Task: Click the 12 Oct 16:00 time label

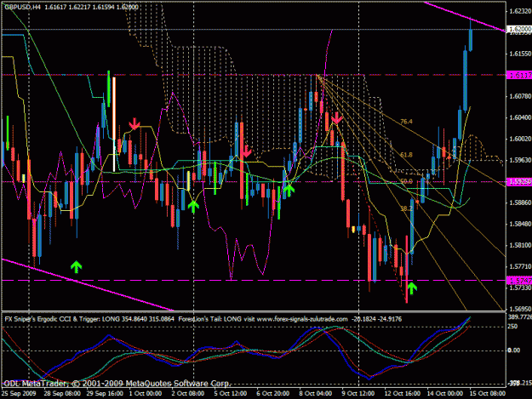Action: [x=402, y=393]
